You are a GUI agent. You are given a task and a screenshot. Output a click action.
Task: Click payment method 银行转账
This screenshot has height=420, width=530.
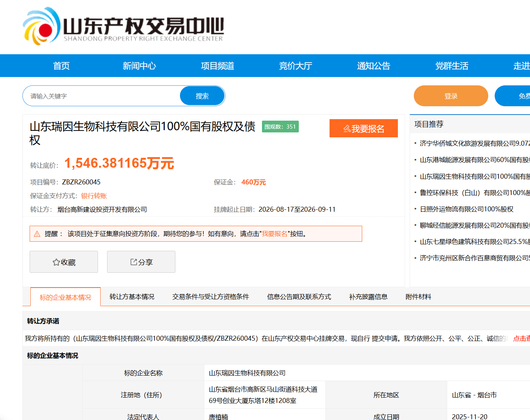(x=94, y=196)
